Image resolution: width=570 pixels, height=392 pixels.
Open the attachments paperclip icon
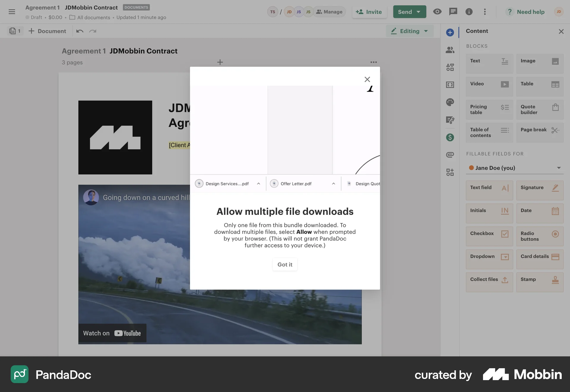pos(450,154)
